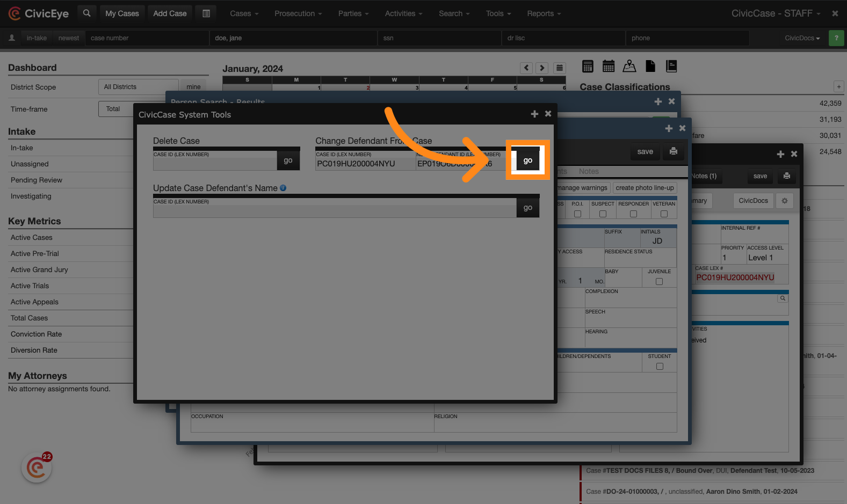Open the Cases dropdown menu
847x504 pixels.
coord(244,13)
